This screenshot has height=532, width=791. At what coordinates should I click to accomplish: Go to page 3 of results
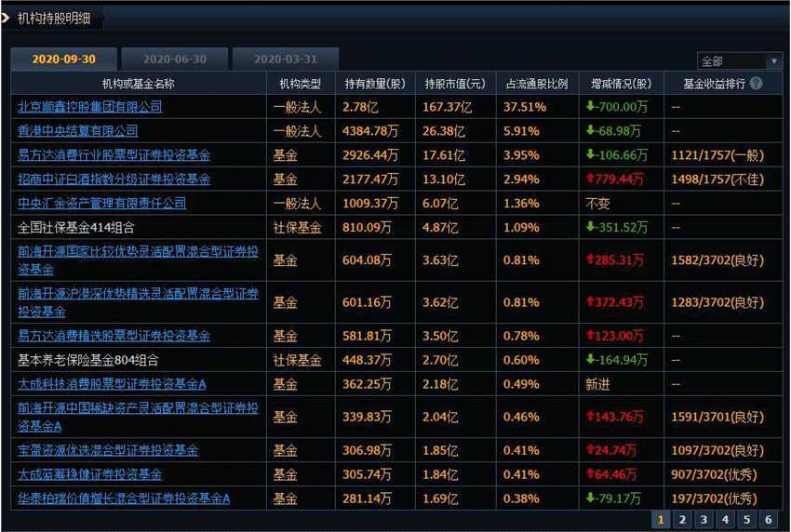click(x=704, y=519)
